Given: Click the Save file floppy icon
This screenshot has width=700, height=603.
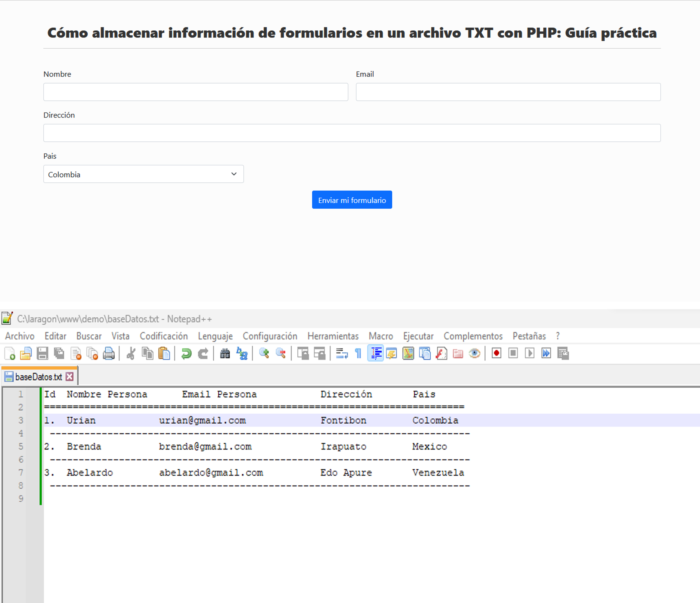Looking at the screenshot, I should (42, 353).
